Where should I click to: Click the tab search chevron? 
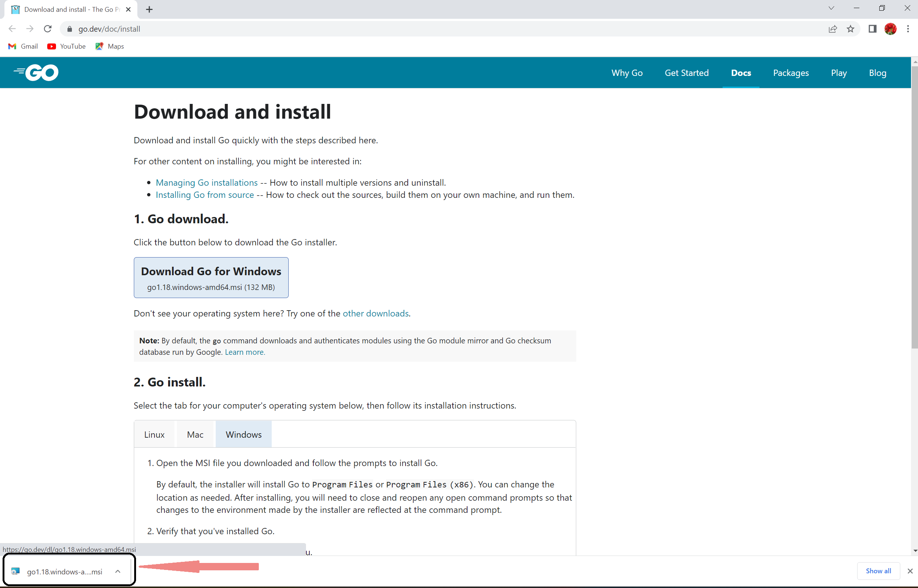831,8
